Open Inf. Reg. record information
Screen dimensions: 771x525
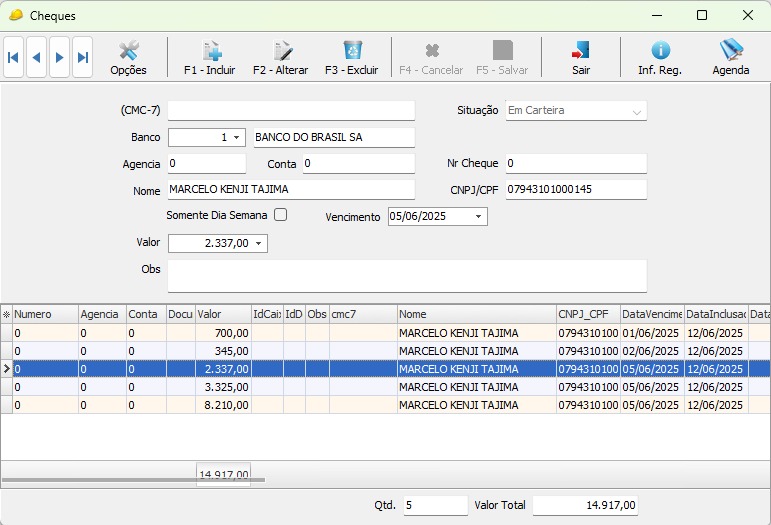click(x=660, y=58)
